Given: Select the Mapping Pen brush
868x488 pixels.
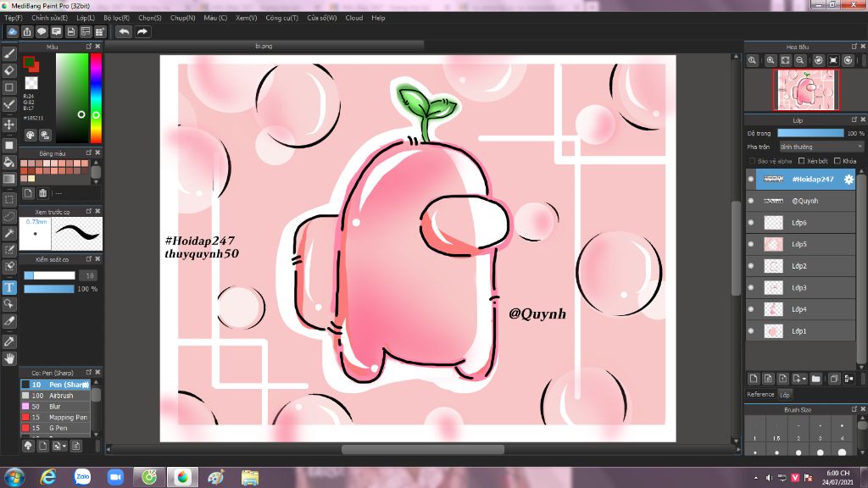Looking at the screenshot, I should click(55, 417).
